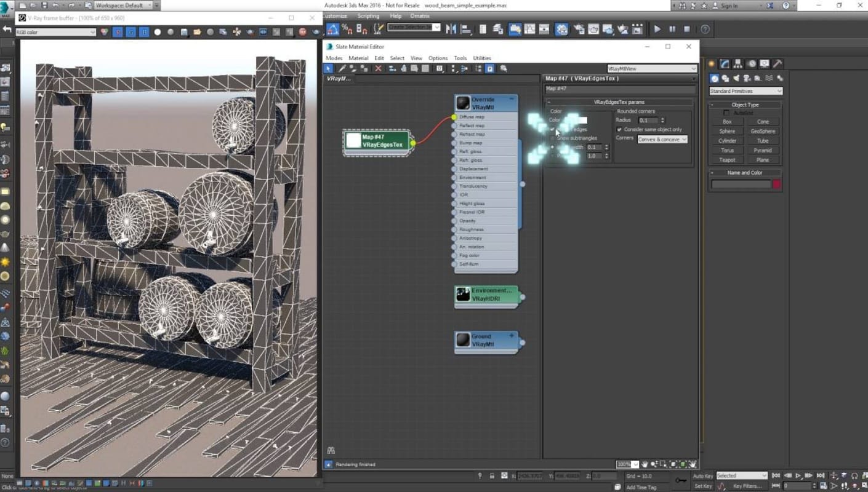The image size is (868, 492).
Task: Open the Cameras category in Create panel
Action: pyautogui.click(x=747, y=79)
